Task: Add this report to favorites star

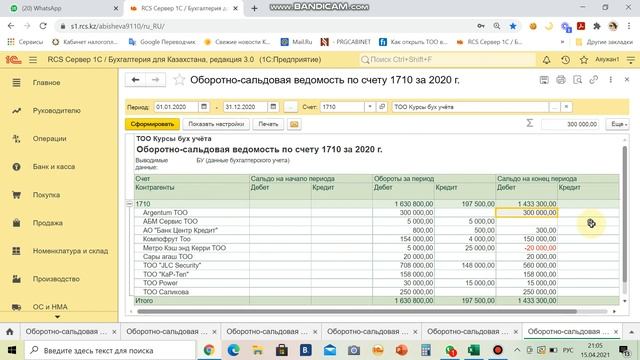Action: (x=179, y=80)
